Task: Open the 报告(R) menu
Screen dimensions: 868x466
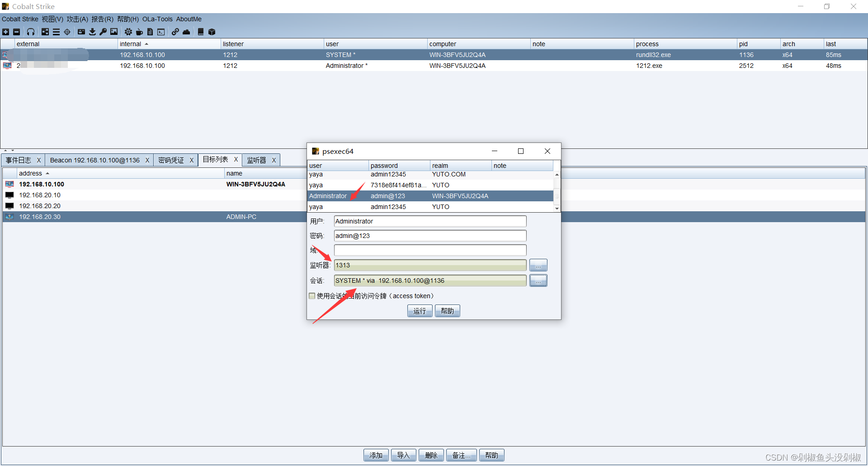Action: [102, 19]
